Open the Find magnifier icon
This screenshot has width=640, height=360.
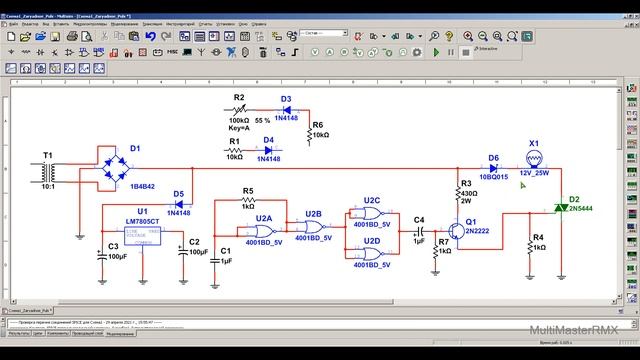pos(434,37)
